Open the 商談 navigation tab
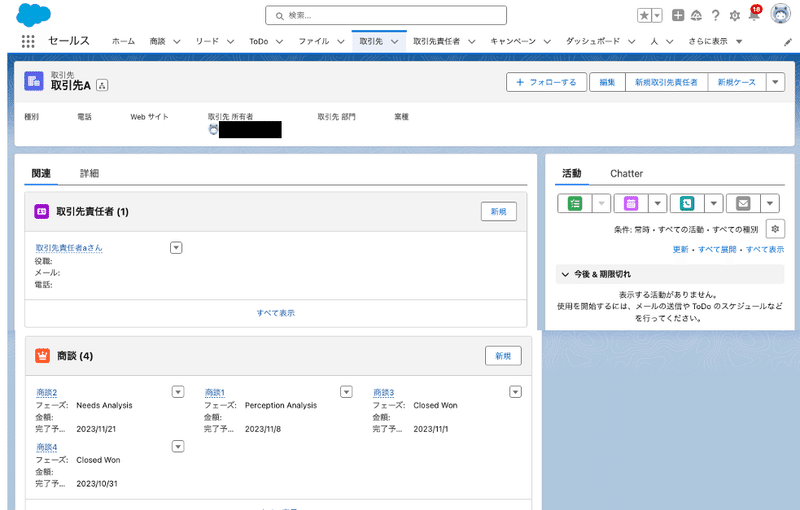800x510 pixels. point(157,41)
